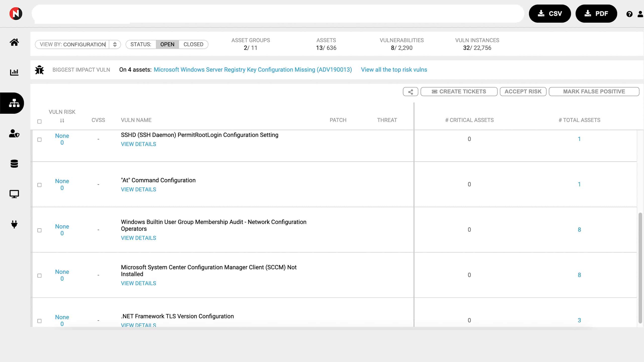Open the user profile icon
Image resolution: width=644 pixels, height=362 pixels.
pos(640,14)
